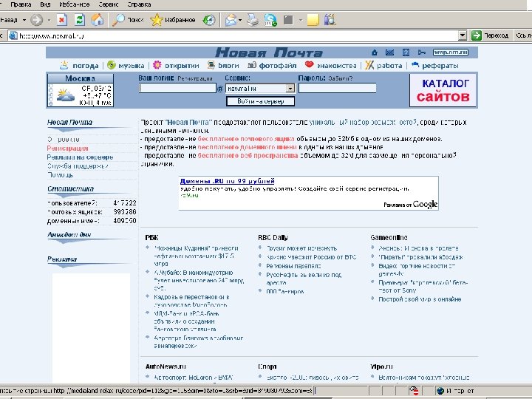Click the Москва weather widget

click(x=80, y=90)
